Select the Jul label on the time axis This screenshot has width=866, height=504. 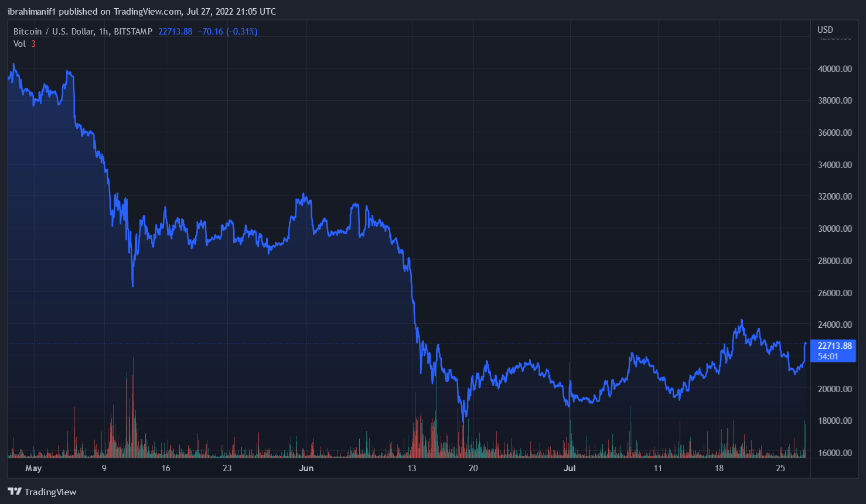click(x=570, y=468)
